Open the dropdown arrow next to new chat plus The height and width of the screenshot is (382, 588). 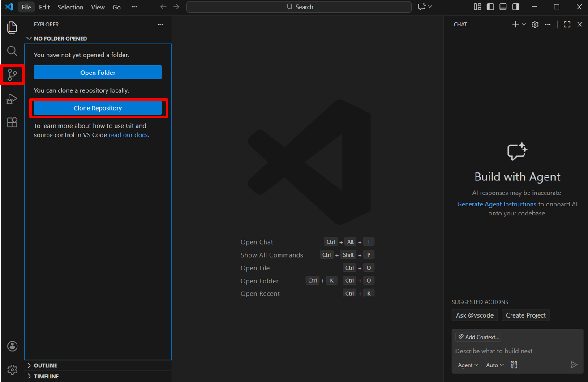(x=524, y=25)
